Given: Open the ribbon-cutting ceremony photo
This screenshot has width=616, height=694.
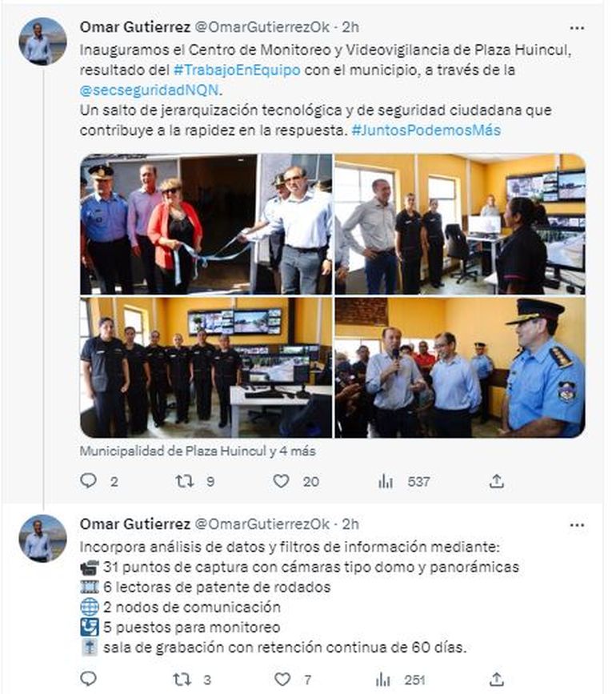Looking at the screenshot, I should click(206, 224).
